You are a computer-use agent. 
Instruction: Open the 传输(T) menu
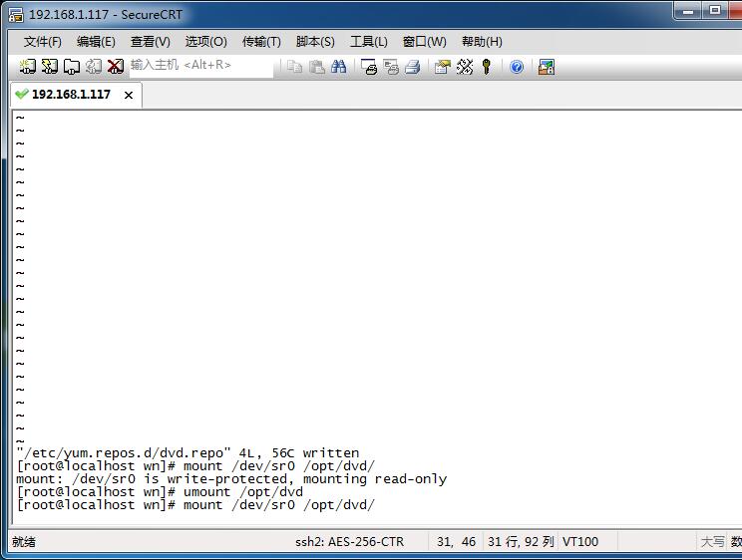point(261,42)
